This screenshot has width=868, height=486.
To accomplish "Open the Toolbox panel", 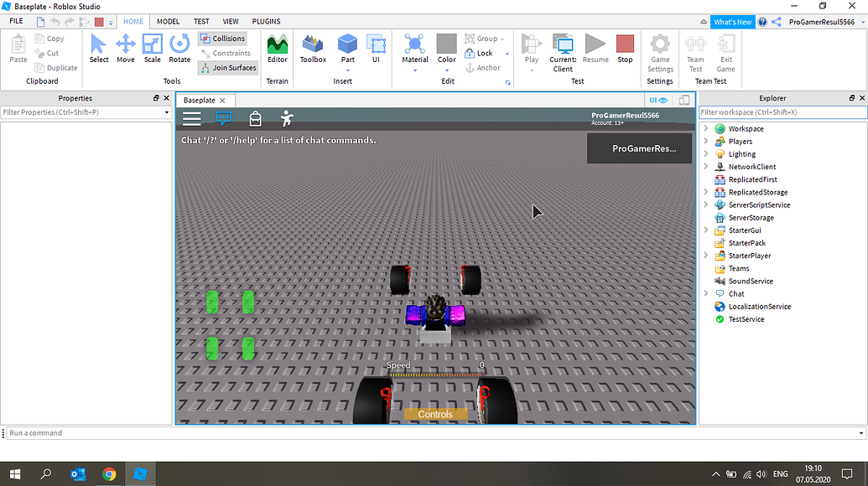I will (x=314, y=49).
